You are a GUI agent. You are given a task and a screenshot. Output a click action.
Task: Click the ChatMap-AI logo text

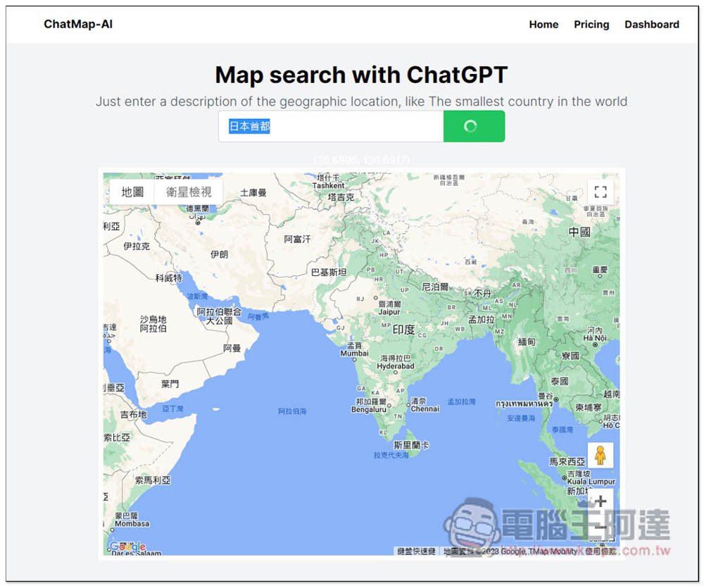point(78,24)
